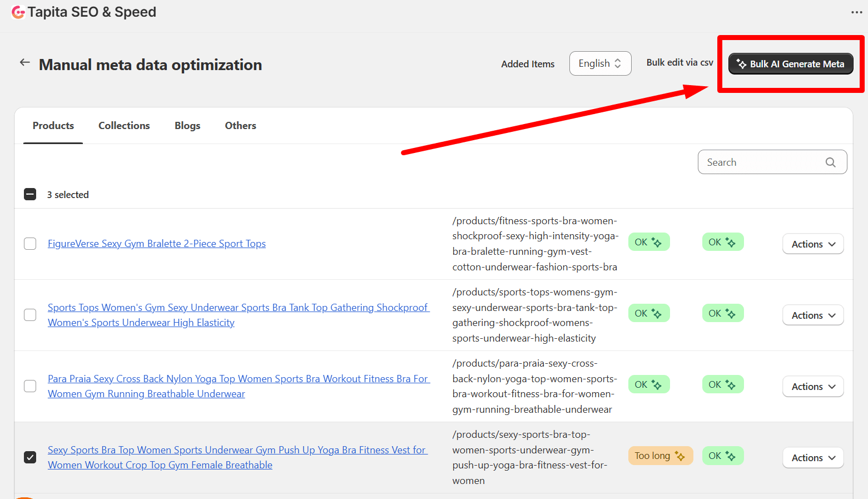Switch to the Blogs tab

187,126
